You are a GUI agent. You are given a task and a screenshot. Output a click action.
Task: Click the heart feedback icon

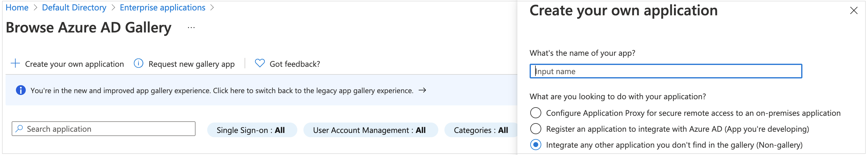click(x=260, y=63)
